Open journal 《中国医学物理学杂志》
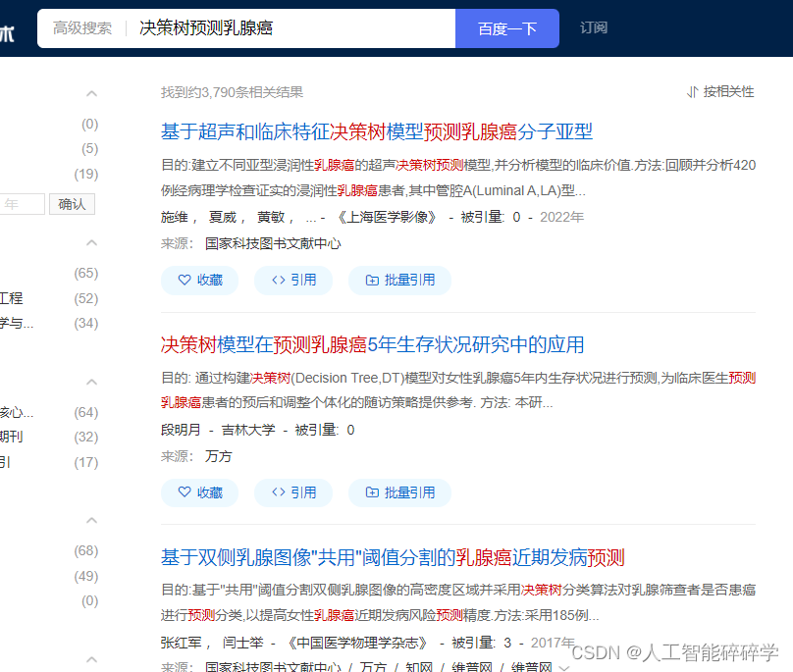 point(358,643)
